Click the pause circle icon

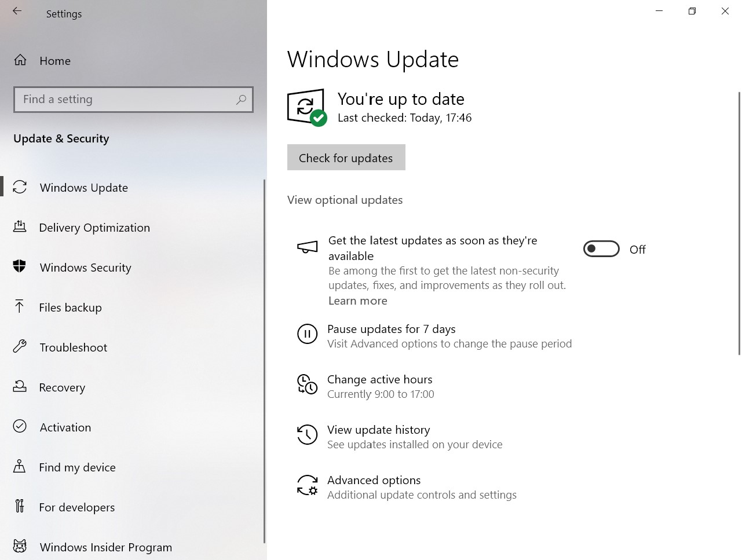pyautogui.click(x=307, y=334)
